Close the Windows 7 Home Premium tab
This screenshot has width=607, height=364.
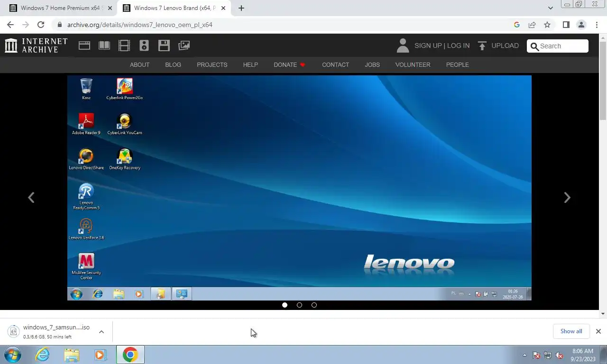point(110,8)
